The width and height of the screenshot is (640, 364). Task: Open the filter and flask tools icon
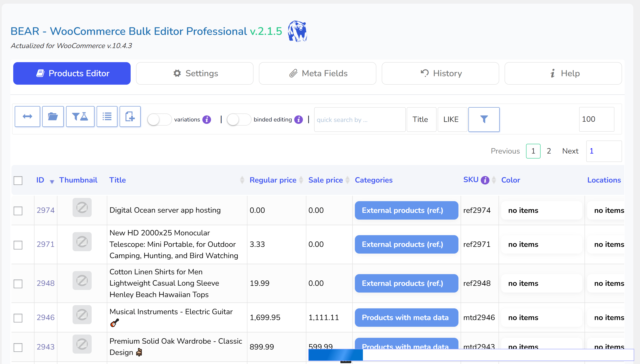[x=80, y=116]
